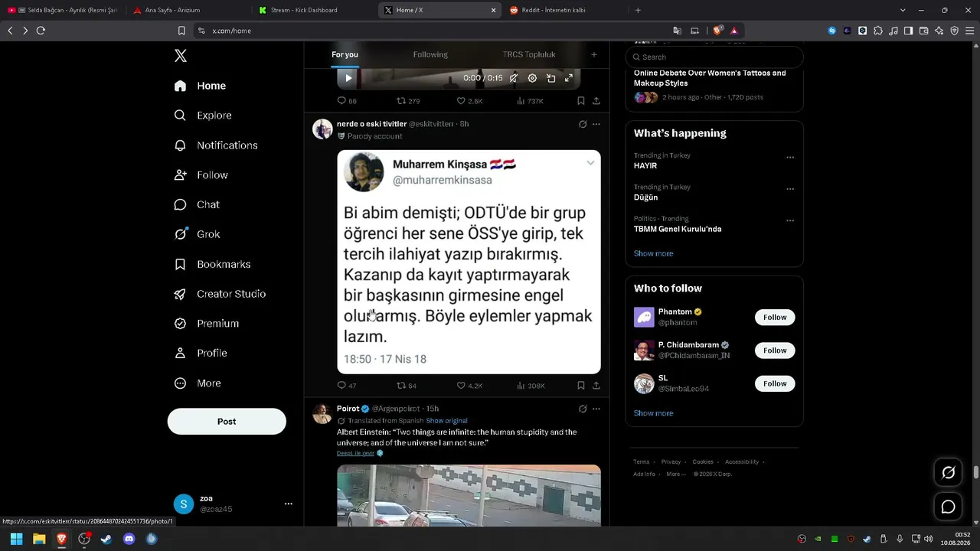Screen dimensions: 980x551
Task: Open Discord from the taskbar
Action: pos(129,539)
